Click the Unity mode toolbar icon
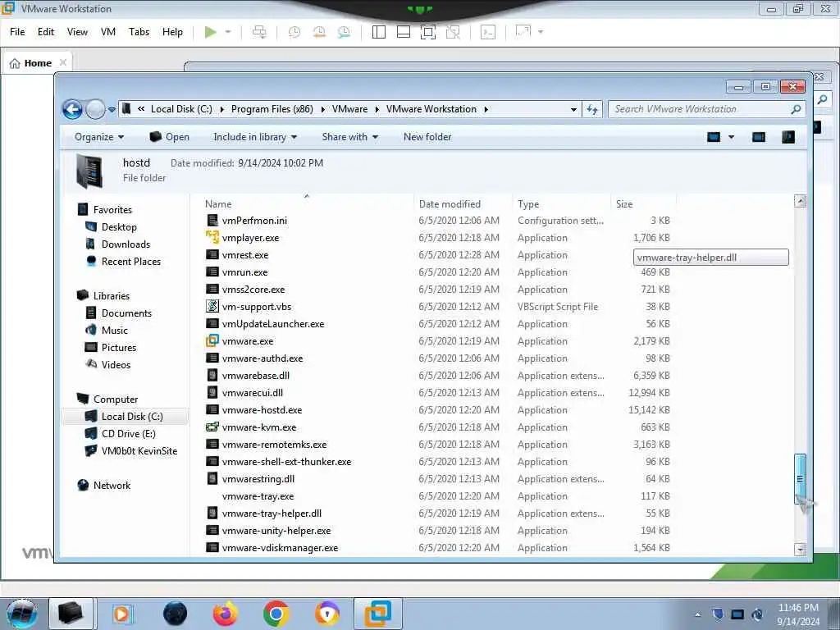The width and height of the screenshot is (840, 630). 453,32
